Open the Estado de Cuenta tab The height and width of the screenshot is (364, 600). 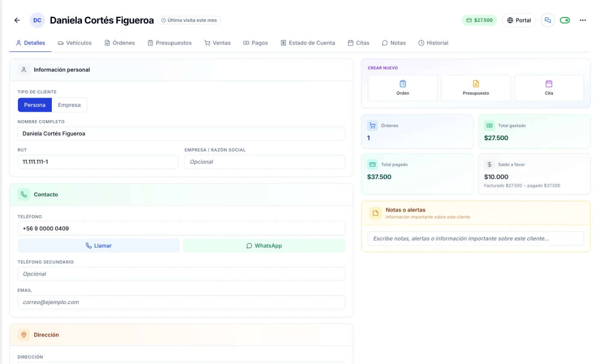tap(308, 43)
